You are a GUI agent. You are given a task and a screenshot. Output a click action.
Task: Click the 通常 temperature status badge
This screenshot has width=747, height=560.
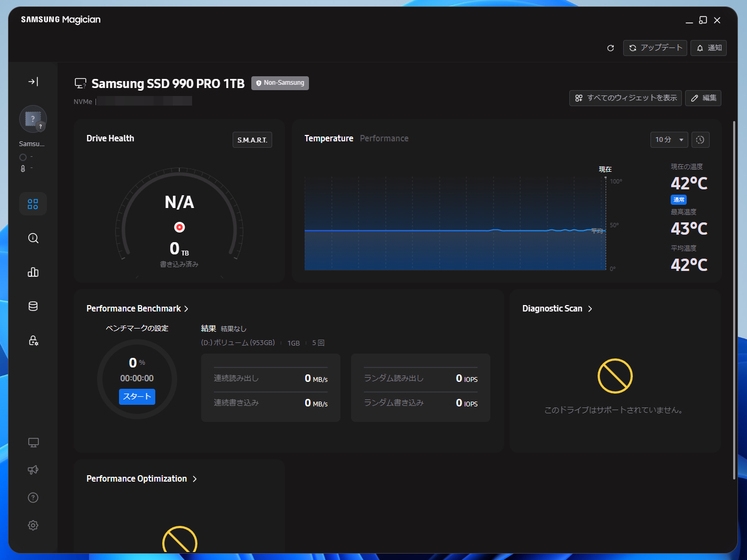(x=679, y=200)
